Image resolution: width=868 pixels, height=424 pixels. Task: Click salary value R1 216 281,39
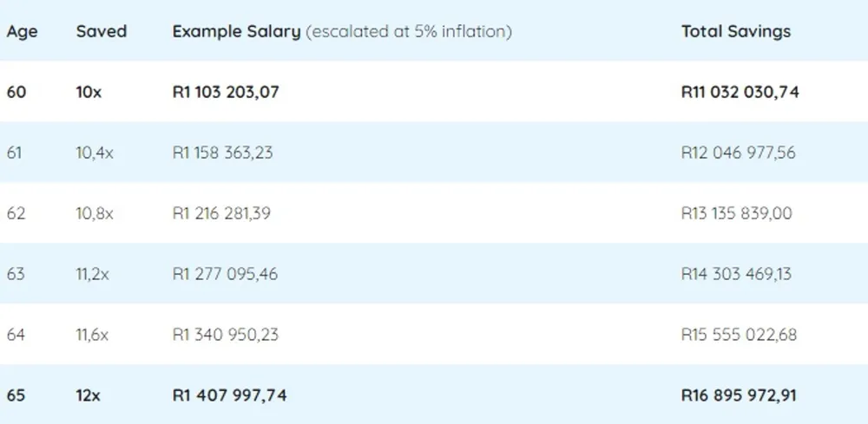(221, 213)
